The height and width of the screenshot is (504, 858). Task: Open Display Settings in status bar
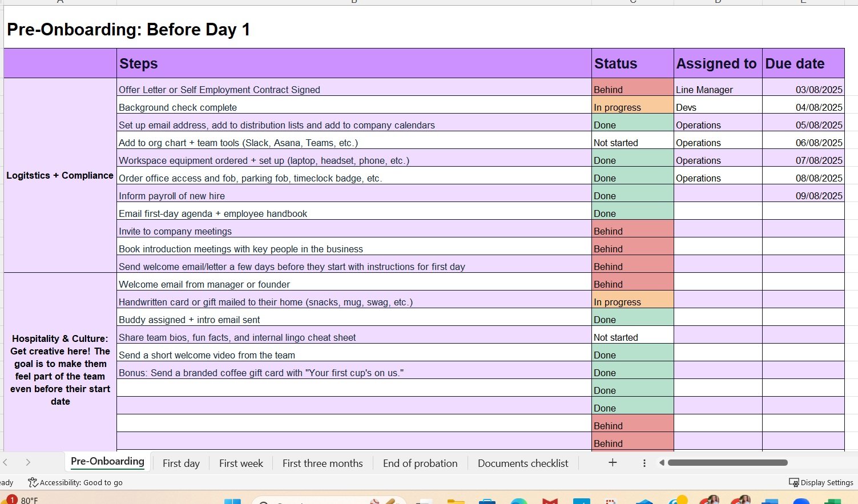click(x=821, y=482)
